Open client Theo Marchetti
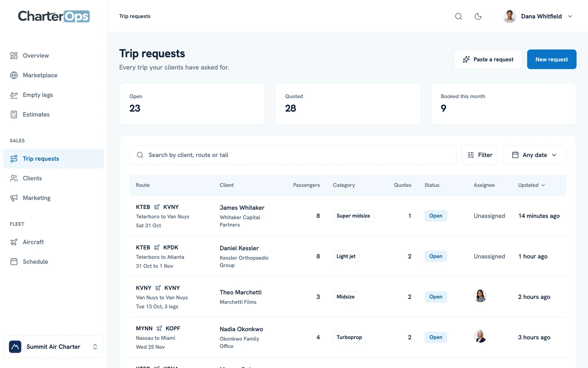Viewport: 588px width, 368px height. [x=241, y=292]
